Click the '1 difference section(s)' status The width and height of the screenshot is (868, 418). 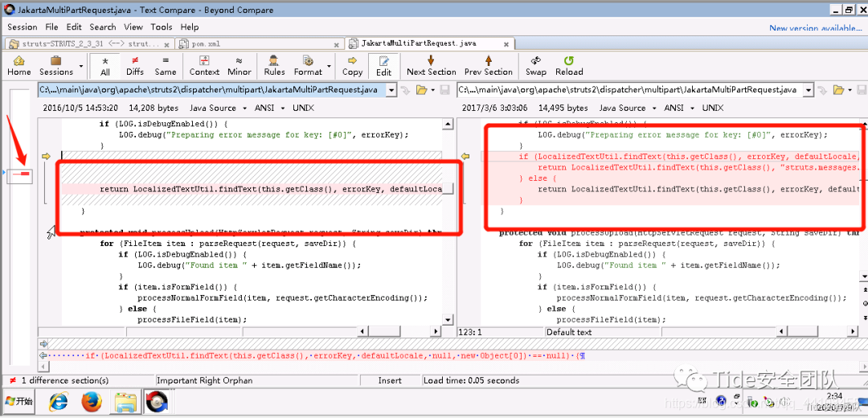(65, 380)
